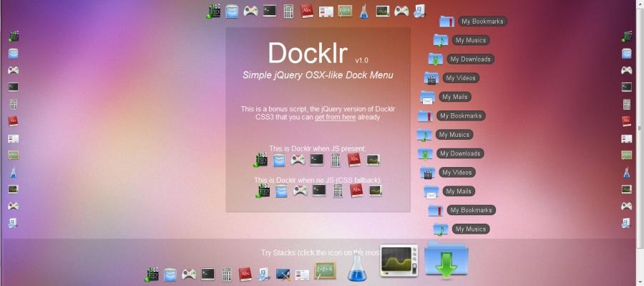The height and width of the screenshot is (286, 644).
Task: Click system monitor in the CSS fallback row
Action: tap(376, 191)
